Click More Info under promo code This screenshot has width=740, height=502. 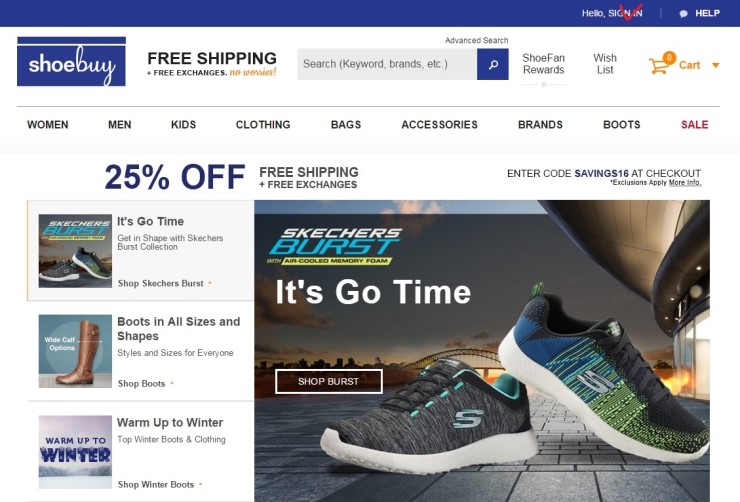tap(685, 183)
